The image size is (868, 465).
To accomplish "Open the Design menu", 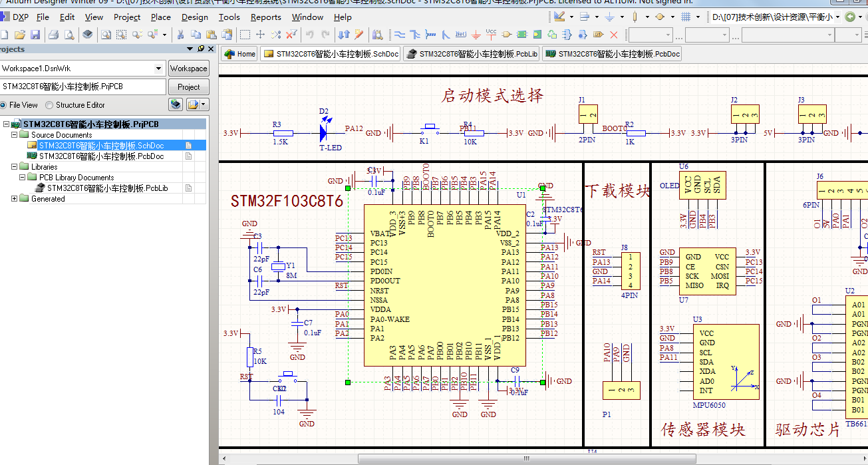I will pos(195,17).
